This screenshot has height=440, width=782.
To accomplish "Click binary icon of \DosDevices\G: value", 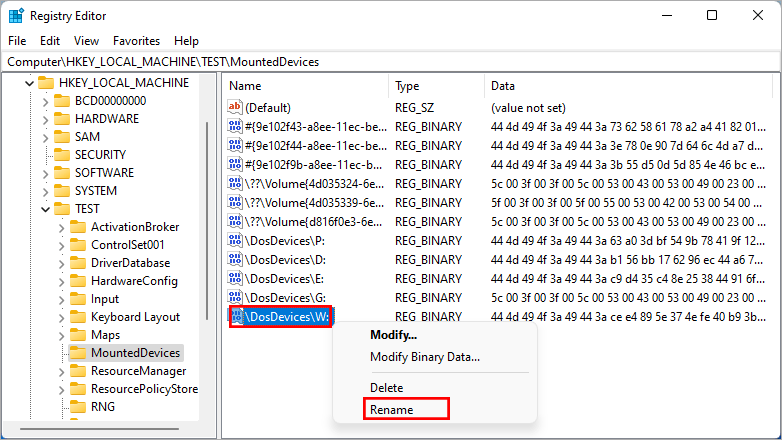I will coord(235,297).
